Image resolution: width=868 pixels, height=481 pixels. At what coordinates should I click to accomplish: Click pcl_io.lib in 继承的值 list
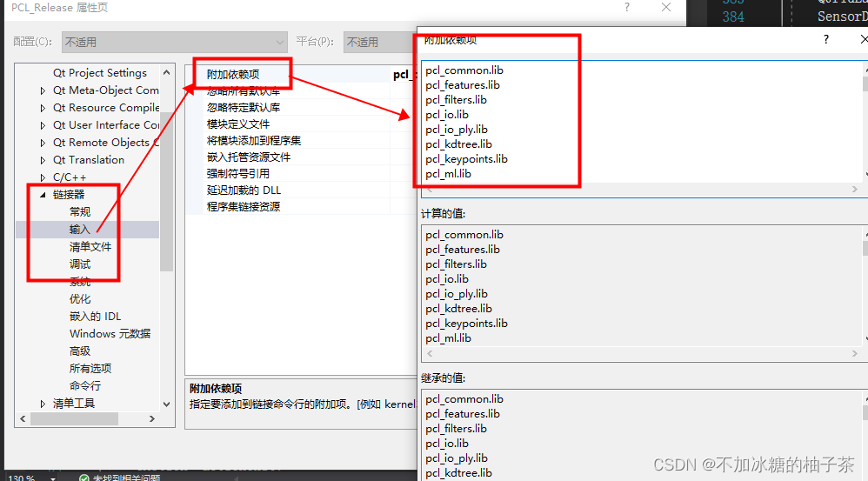click(447, 444)
